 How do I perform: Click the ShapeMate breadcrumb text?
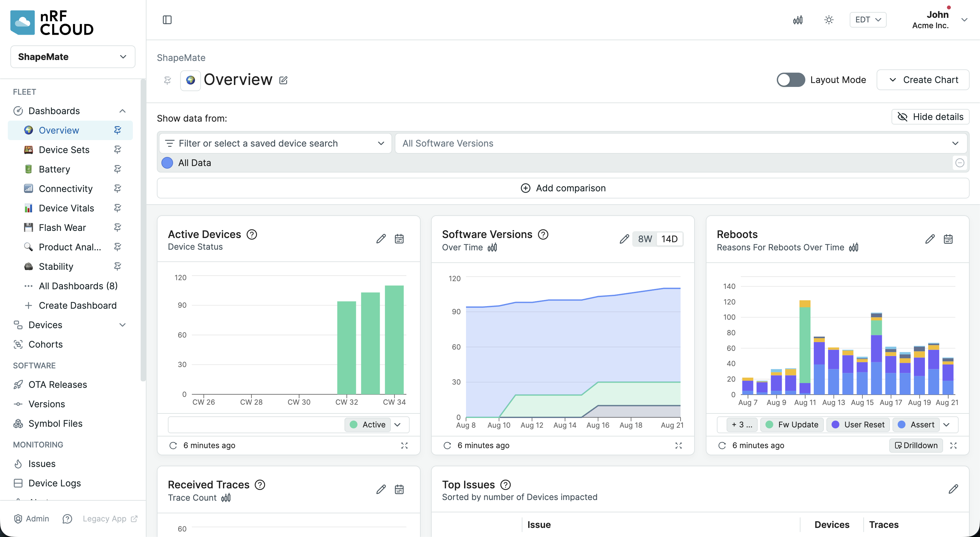point(181,57)
